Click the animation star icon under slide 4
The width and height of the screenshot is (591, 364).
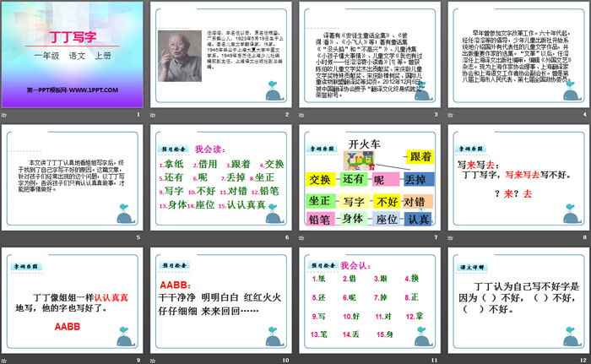(x=450, y=115)
